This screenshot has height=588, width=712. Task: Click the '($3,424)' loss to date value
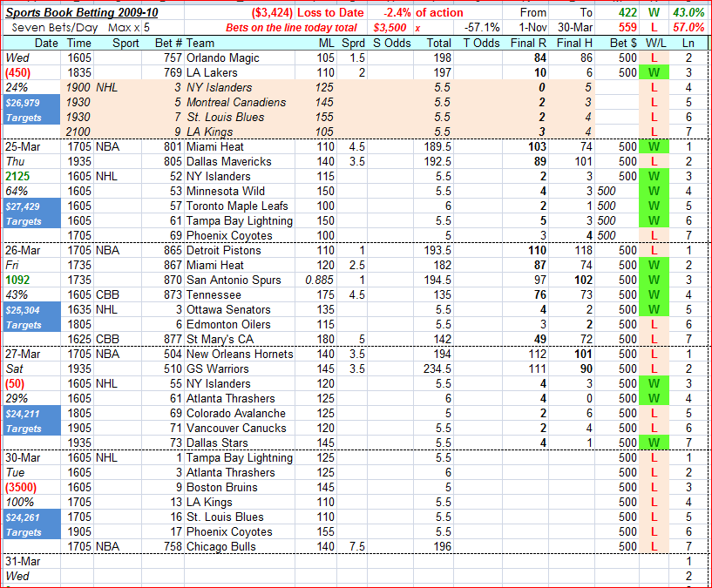[x=272, y=12]
